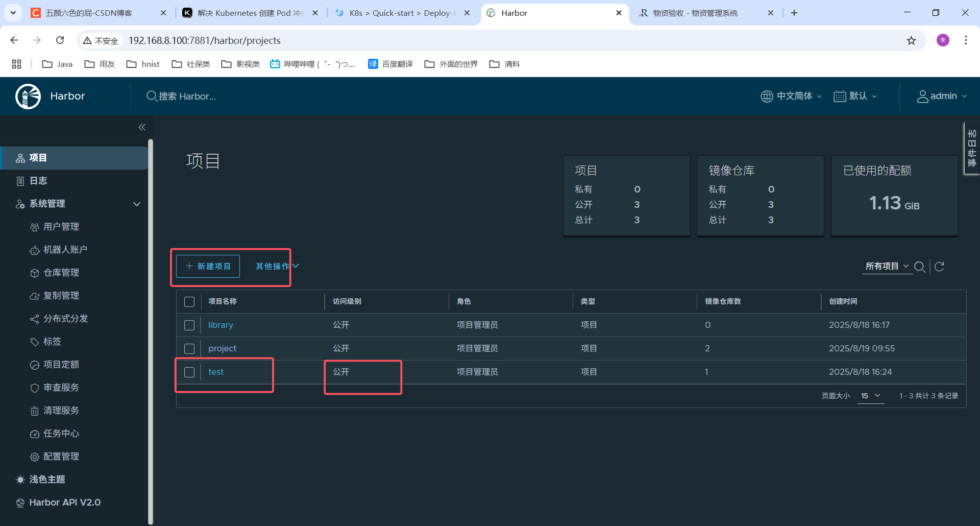Open the 所有项目 filter dropdown
Image resolution: width=980 pixels, height=526 pixels.
point(887,266)
